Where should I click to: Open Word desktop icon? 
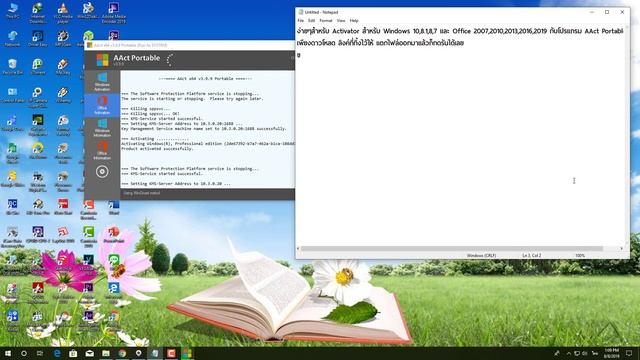[113, 207]
